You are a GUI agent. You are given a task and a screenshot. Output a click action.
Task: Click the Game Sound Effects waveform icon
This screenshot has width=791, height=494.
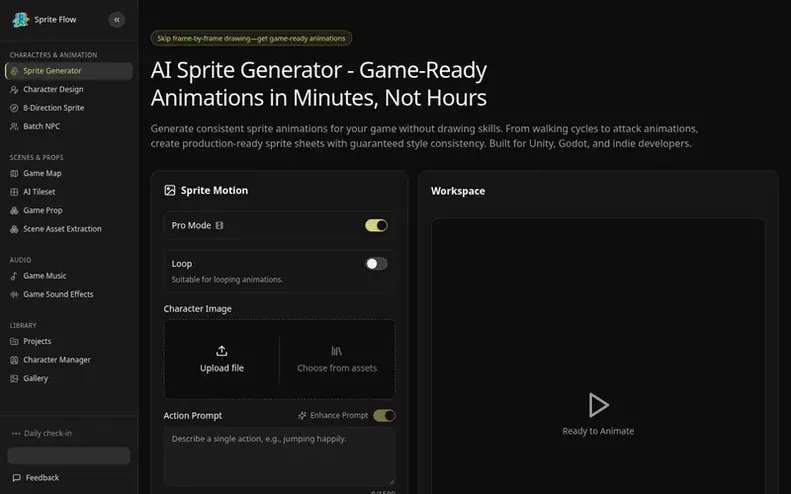click(14, 295)
